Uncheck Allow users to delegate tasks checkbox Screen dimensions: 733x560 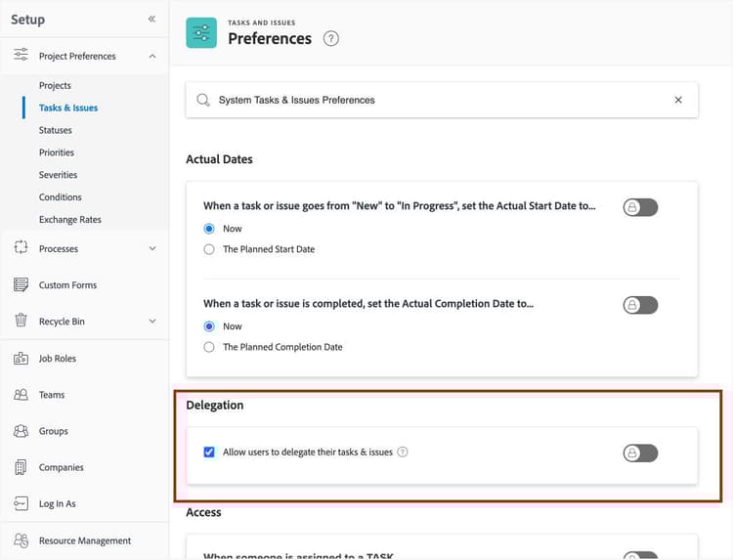[x=209, y=452]
